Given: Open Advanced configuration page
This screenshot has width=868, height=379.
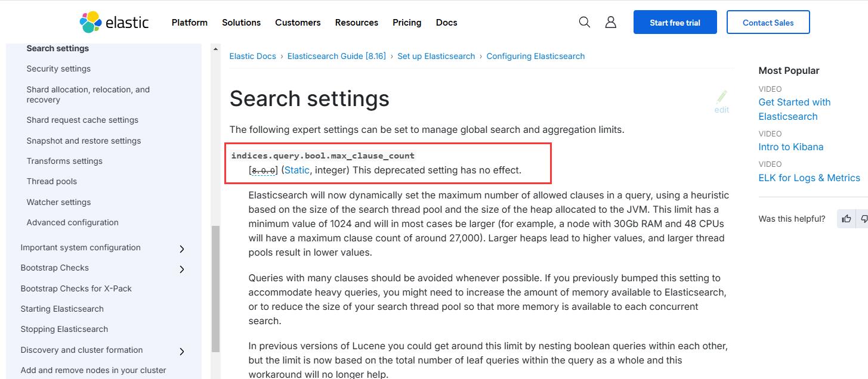Looking at the screenshot, I should point(72,222).
